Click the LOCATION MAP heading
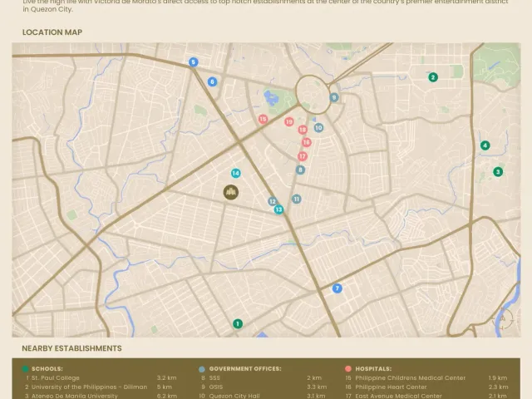The width and height of the screenshot is (532, 399). (52, 32)
